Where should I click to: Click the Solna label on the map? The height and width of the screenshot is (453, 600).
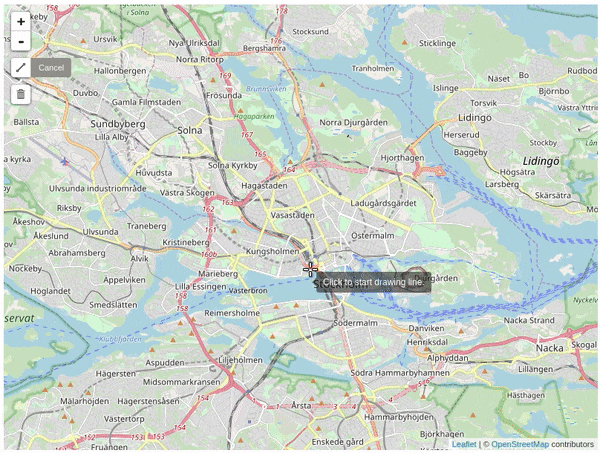(190, 130)
